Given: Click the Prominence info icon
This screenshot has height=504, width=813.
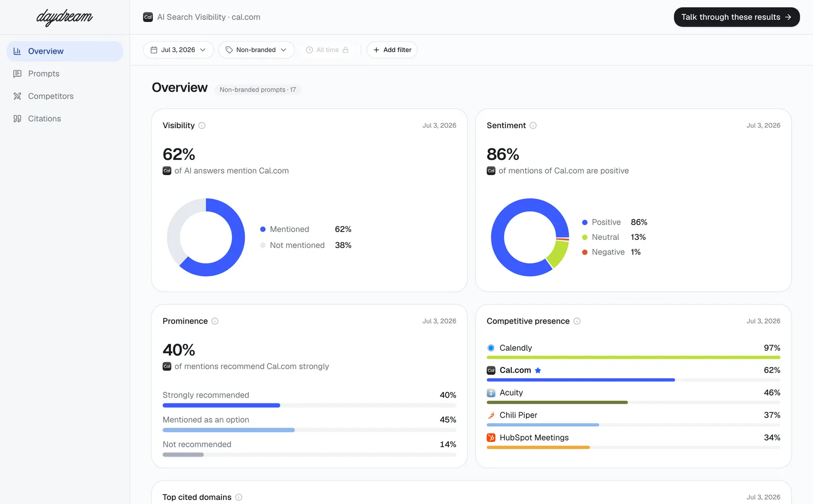Looking at the screenshot, I should pyautogui.click(x=215, y=321).
